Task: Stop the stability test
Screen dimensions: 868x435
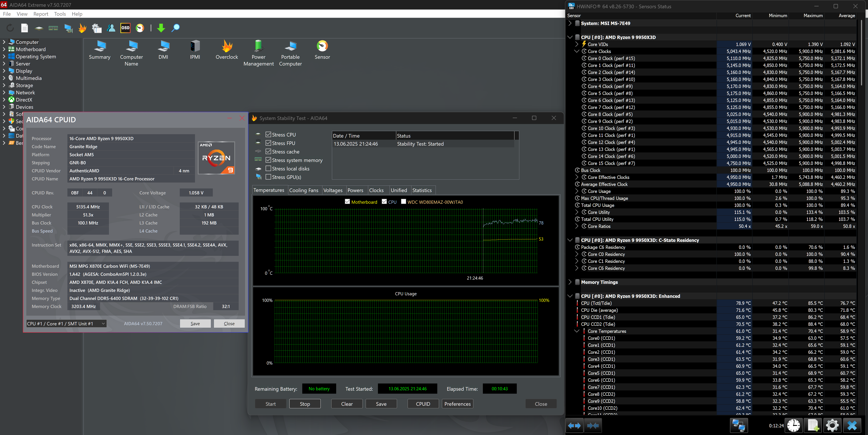Action: point(305,404)
